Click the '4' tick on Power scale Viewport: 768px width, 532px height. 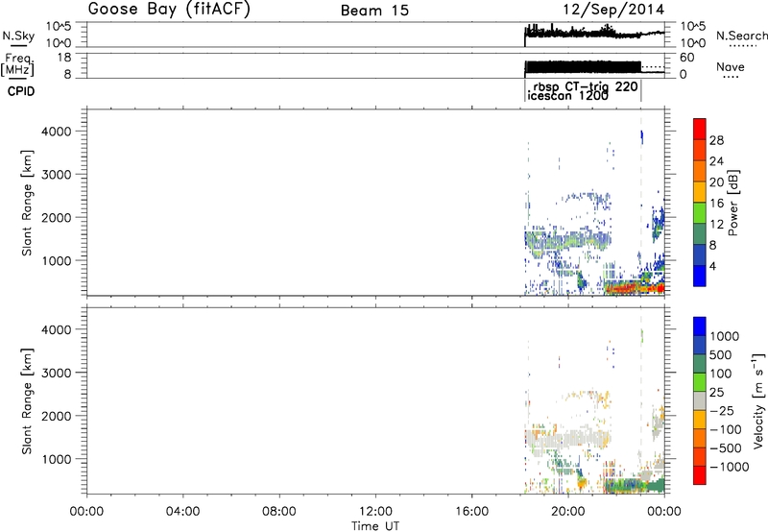(x=713, y=266)
